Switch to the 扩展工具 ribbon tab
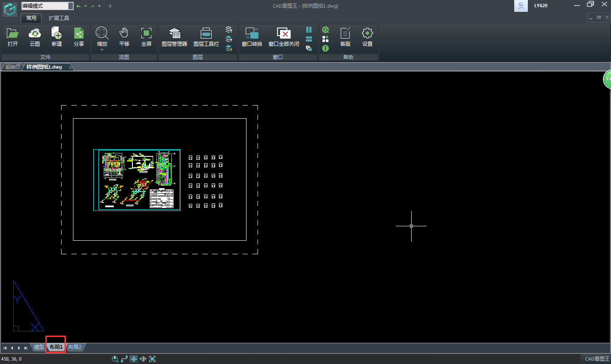 tap(59, 18)
